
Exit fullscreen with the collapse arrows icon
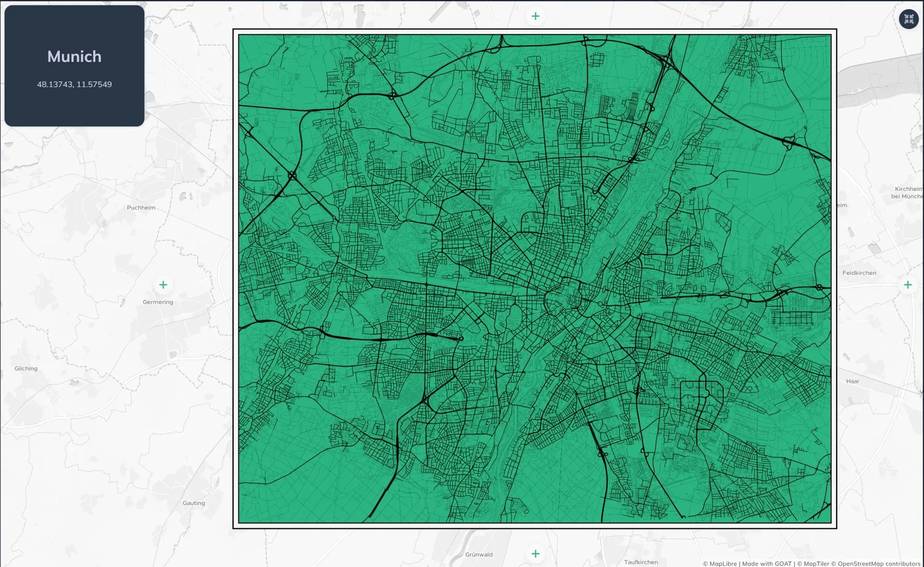909,19
